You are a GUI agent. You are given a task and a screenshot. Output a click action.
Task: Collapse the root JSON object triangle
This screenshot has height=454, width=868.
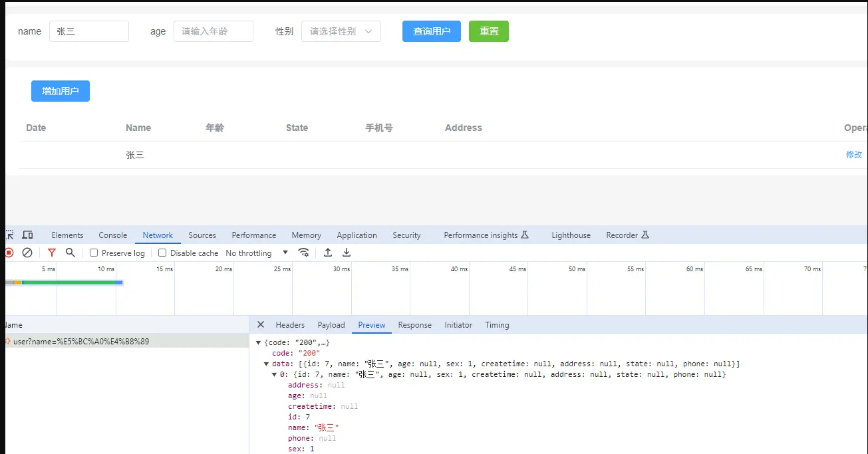[x=259, y=342]
